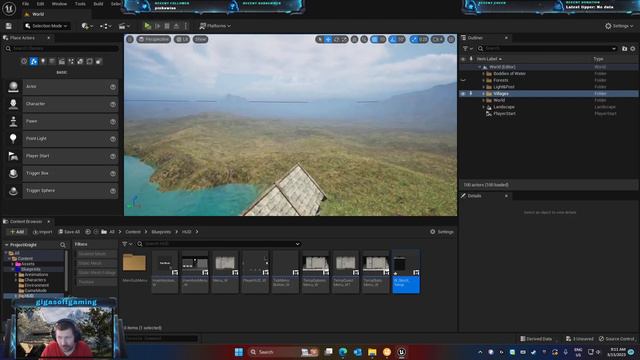Open the Blueprints toolbar dropdown

[x=106, y=26]
